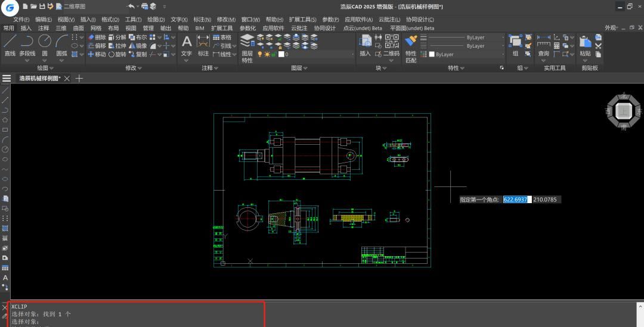
Task: Click the 文字 text tool icon
Action: (187, 42)
